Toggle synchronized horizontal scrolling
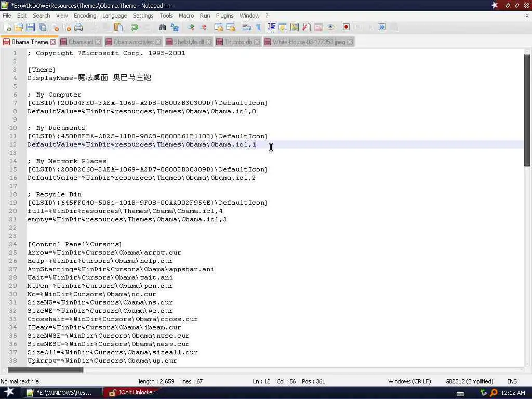 tap(231, 28)
